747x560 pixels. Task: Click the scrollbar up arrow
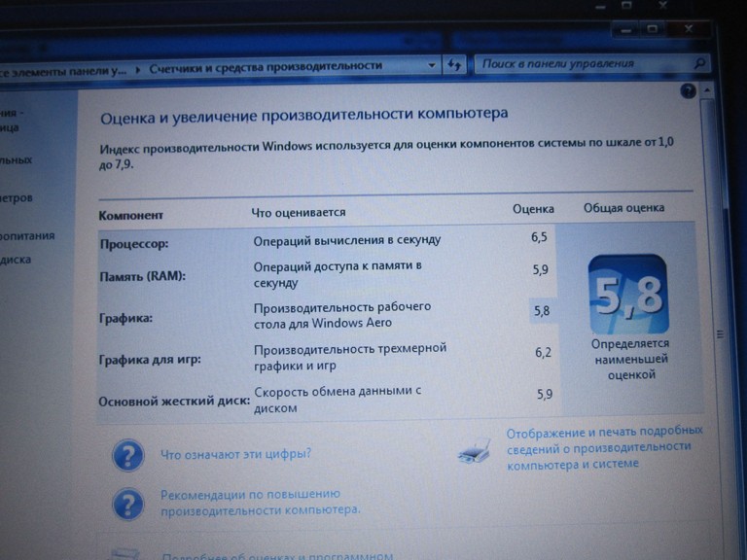(x=707, y=90)
